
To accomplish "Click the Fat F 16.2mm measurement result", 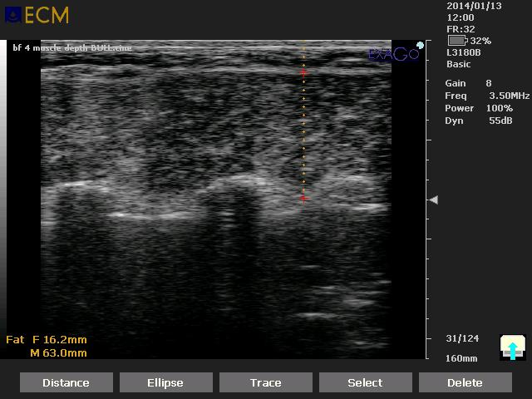I will pyautogui.click(x=47, y=340).
